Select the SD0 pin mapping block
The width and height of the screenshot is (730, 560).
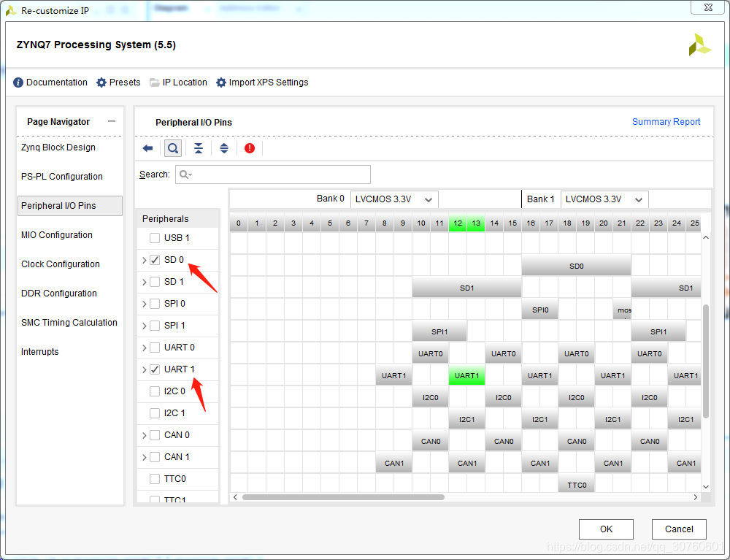tap(577, 266)
